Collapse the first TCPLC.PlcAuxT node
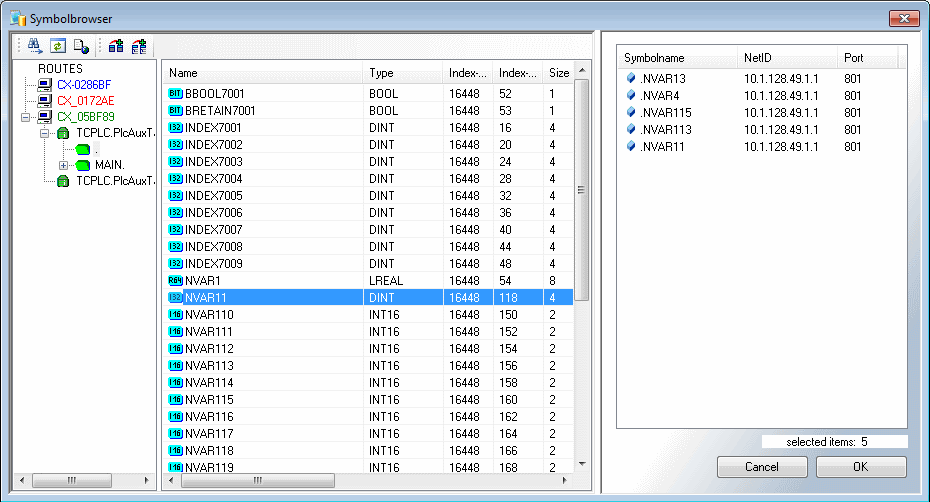Image resolution: width=930 pixels, height=502 pixels. coord(44,133)
